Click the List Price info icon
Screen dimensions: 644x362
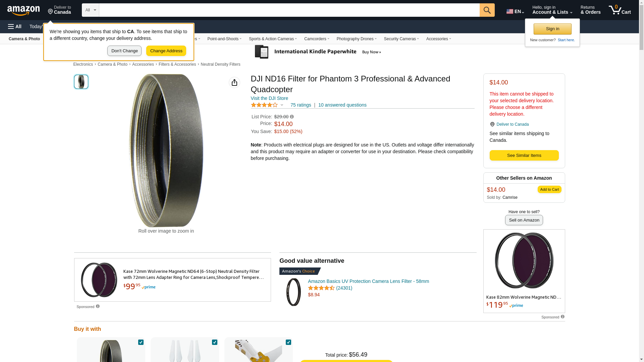[292, 117]
